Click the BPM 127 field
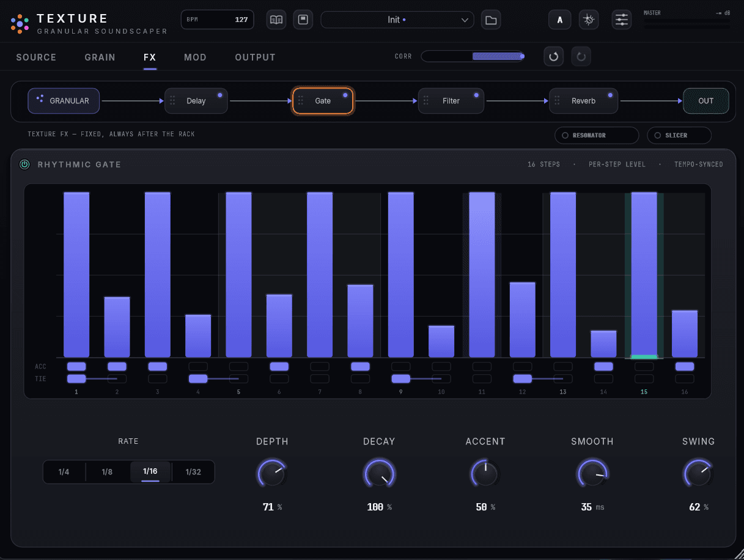Screen dimensions: 744x560 point(218,20)
